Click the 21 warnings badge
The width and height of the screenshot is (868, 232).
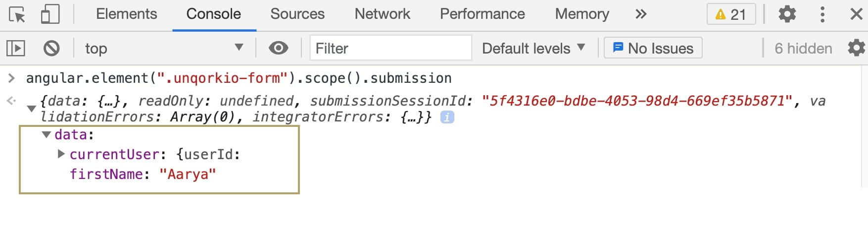point(731,14)
